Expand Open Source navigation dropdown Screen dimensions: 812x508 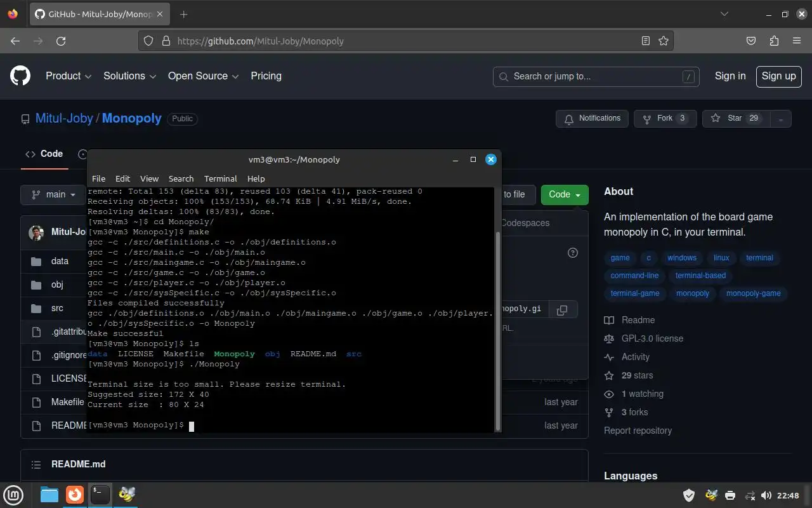click(x=203, y=76)
